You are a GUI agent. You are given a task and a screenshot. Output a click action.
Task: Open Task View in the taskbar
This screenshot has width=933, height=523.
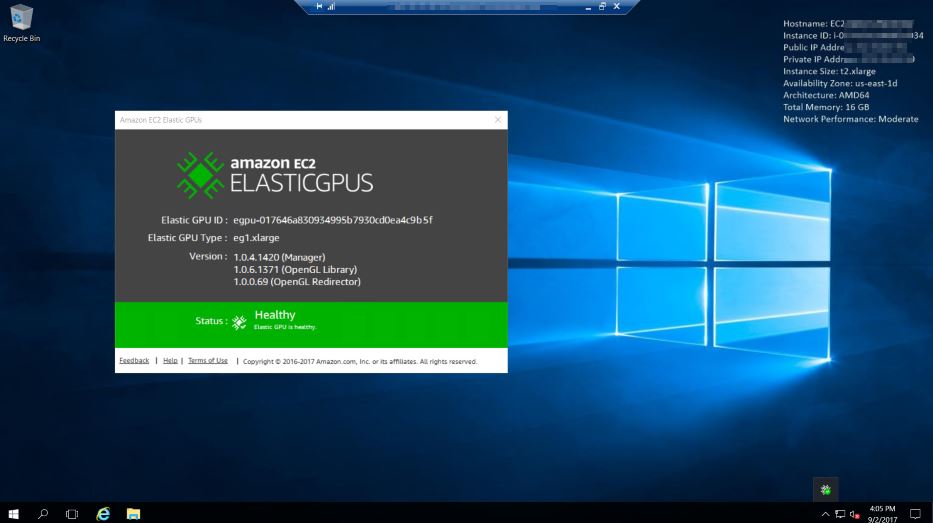point(72,513)
